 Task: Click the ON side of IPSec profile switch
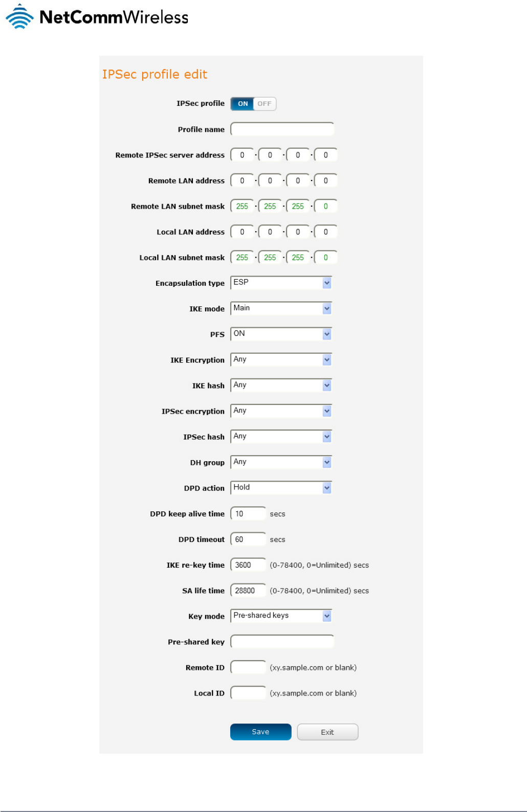coord(243,104)
